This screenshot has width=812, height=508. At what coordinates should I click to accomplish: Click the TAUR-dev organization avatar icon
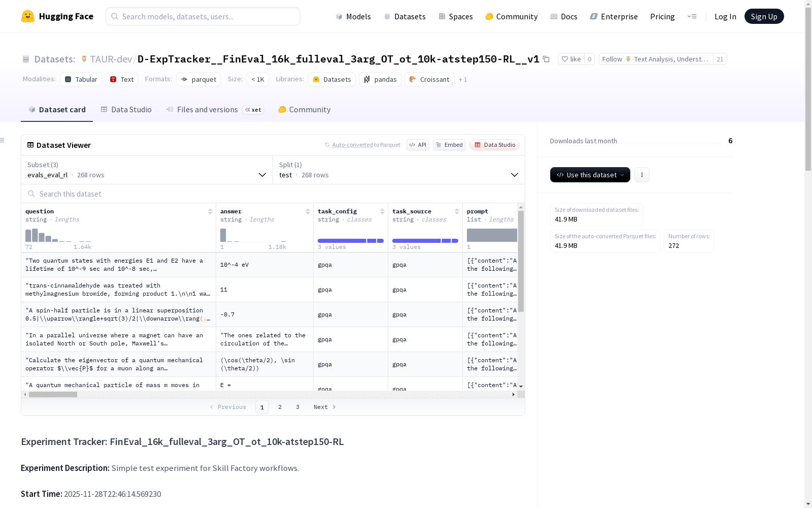click(84, 59)
